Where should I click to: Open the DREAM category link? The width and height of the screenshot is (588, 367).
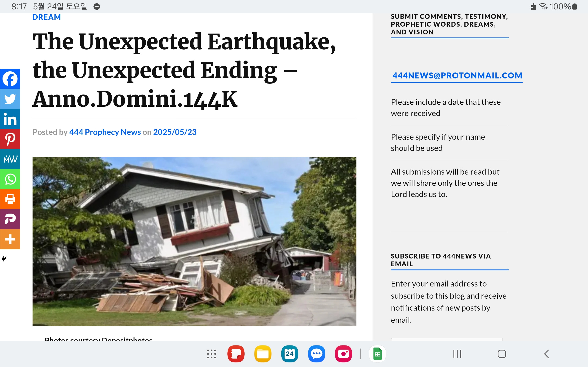pos(47,17)
